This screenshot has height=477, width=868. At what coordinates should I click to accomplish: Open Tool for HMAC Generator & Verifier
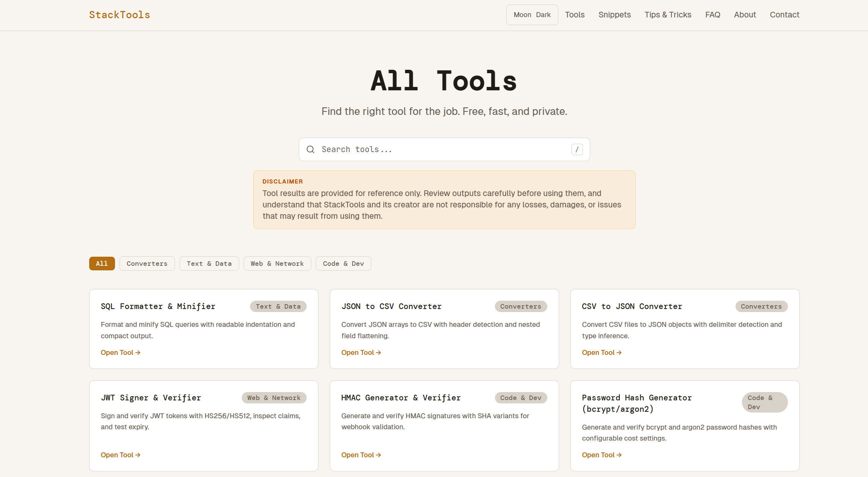point(361,455)
